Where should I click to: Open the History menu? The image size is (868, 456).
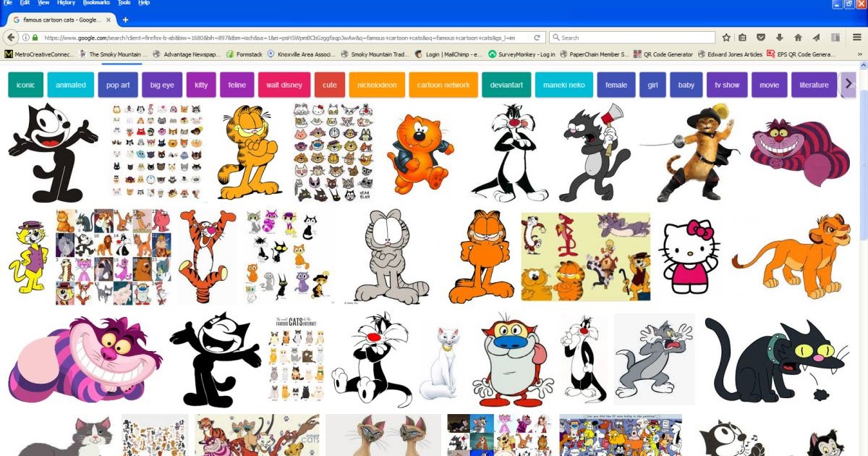(66, 3)
